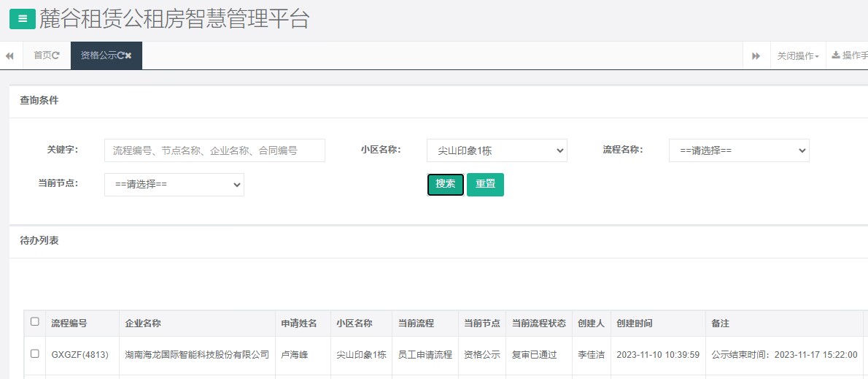
Task: Expand the 当前节点 dropdown
Action: (x=174, y=185)
